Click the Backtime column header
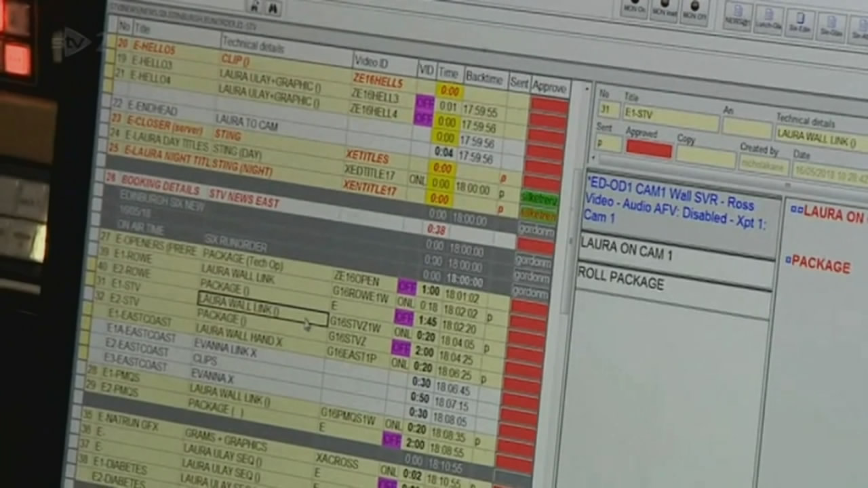Image resolution: width=868 pixels, height=488 pixels. (484, 78)
